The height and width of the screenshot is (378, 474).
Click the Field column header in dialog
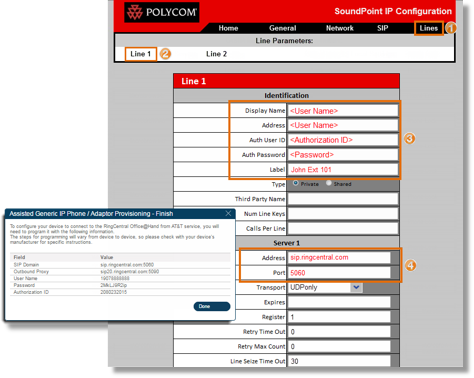tap(19, 257)
